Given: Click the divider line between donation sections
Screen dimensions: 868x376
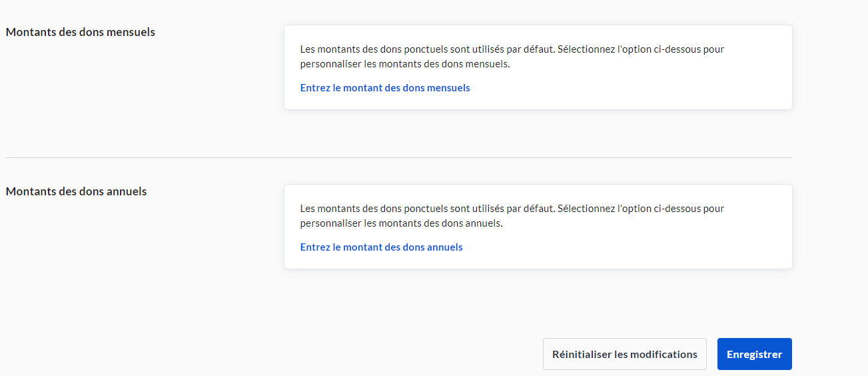Looking at the screenshot, I should 398,158.
